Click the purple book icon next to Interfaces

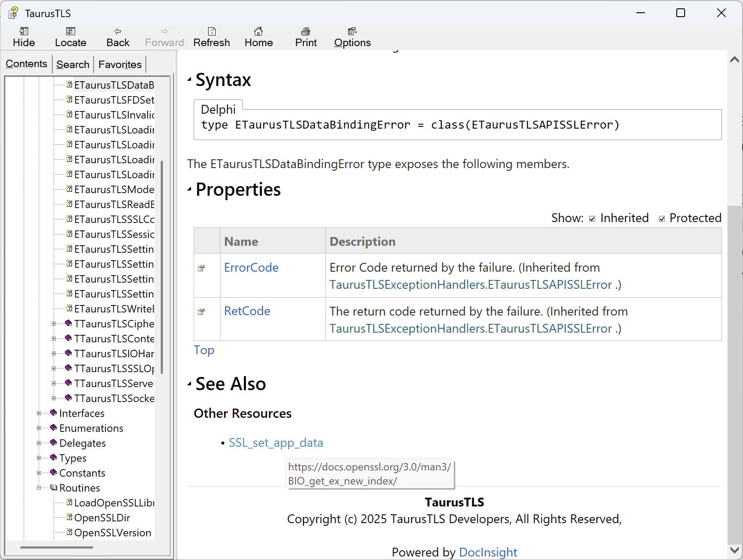pyautogui.click(x=54, y=413)
